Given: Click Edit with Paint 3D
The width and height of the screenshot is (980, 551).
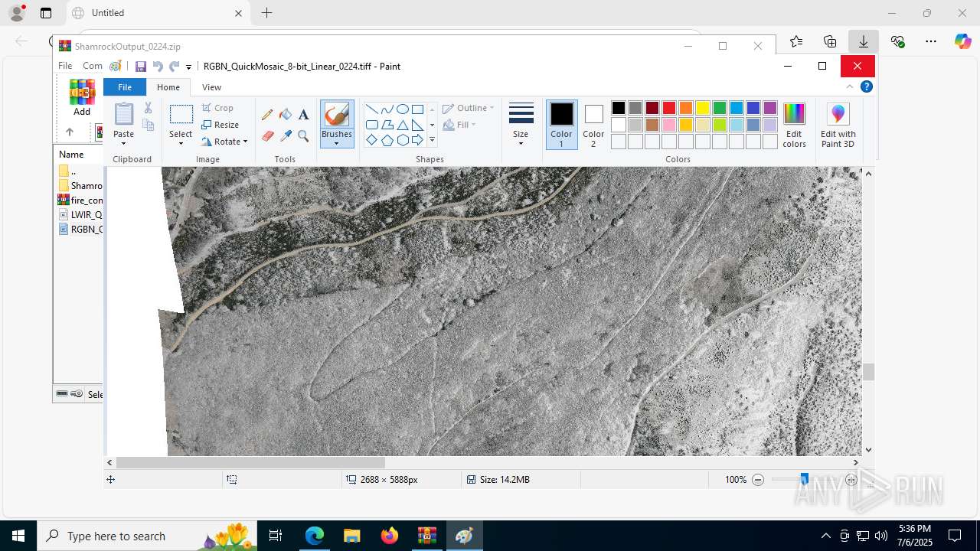Looking at the screenshot, I should point(838,125).
